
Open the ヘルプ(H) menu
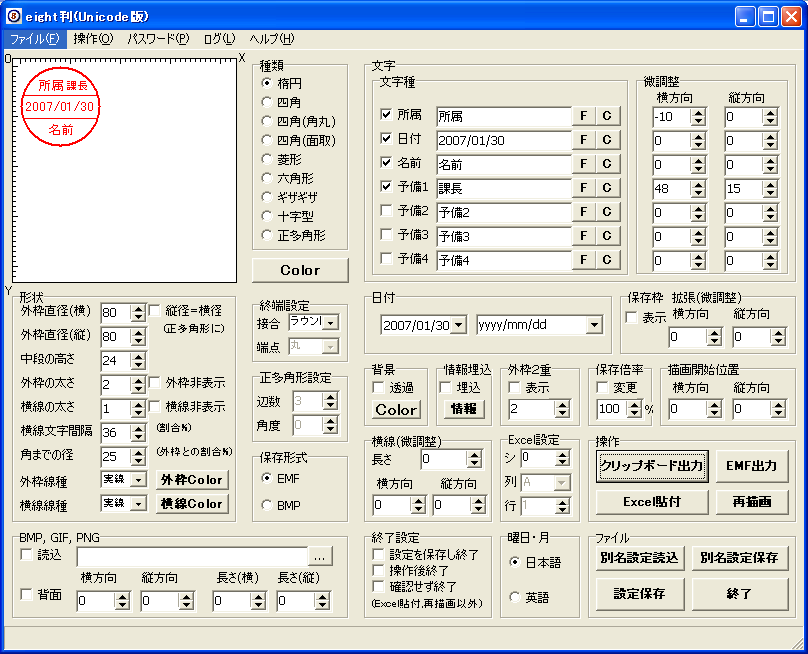(272, 39)
